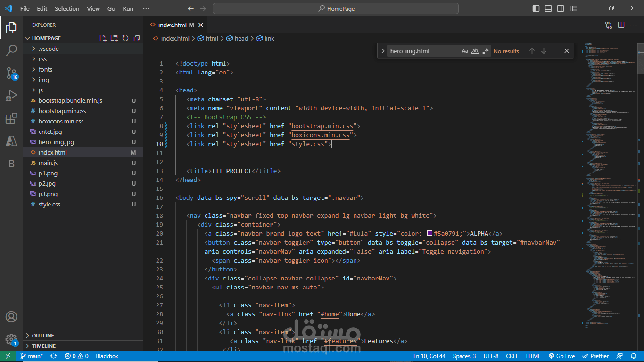Click the HomePage command center search box
The image size is (644, 362).
(335, 8)
